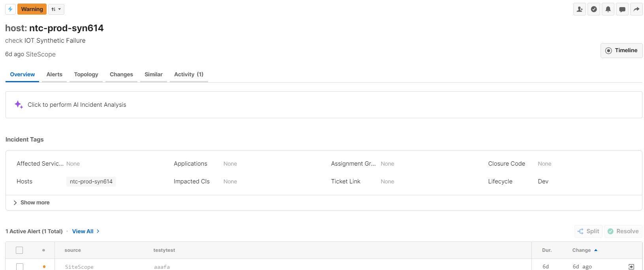This screenshot has height=270, width=644.
Task: Click the Resolve button above alerts table
Action: 623,231
